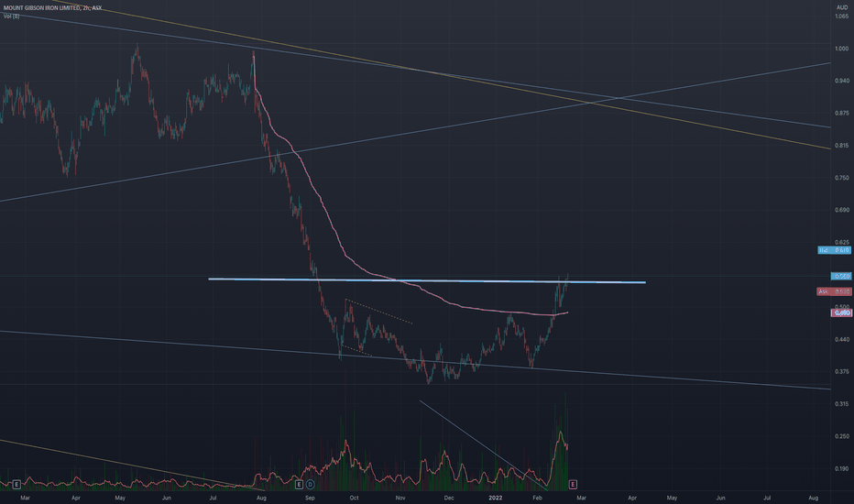Click the 2022 label on time axis
Screen dimensions: 854x504
click(496, 498)
